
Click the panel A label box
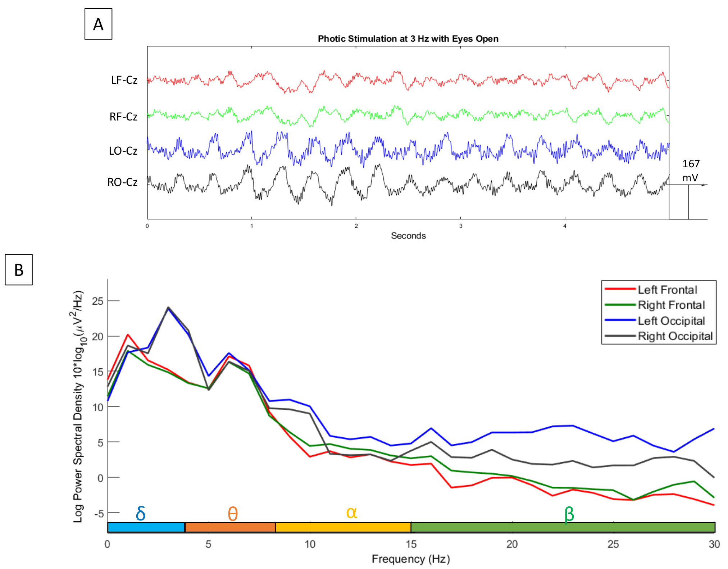[x=98, y=24]
